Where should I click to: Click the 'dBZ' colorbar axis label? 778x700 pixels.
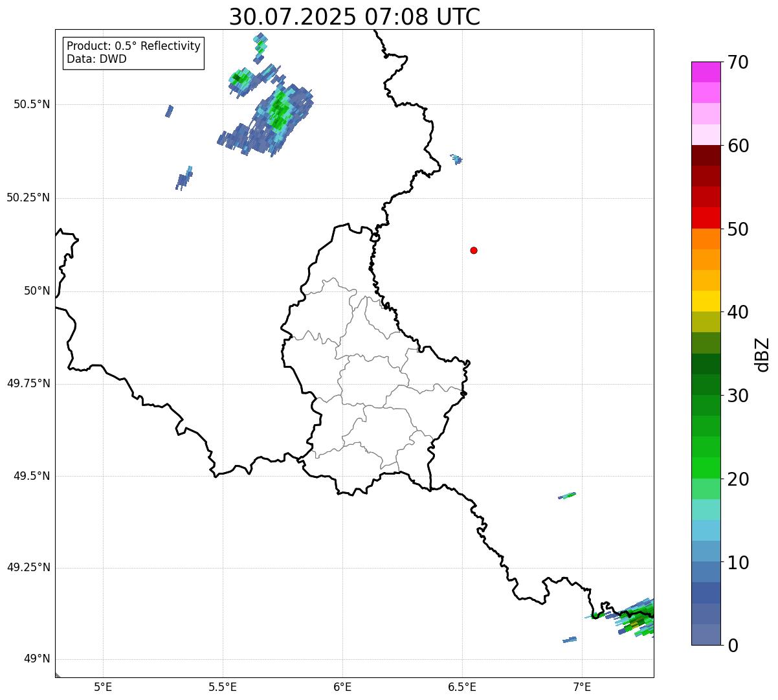(x=762, y=354)
